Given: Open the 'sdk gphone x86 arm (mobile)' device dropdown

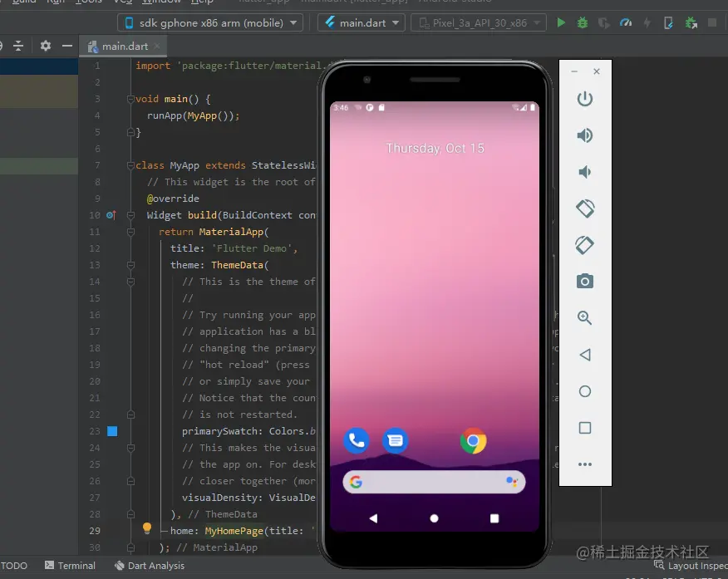Looking at the screenshot, I should 209,23.
